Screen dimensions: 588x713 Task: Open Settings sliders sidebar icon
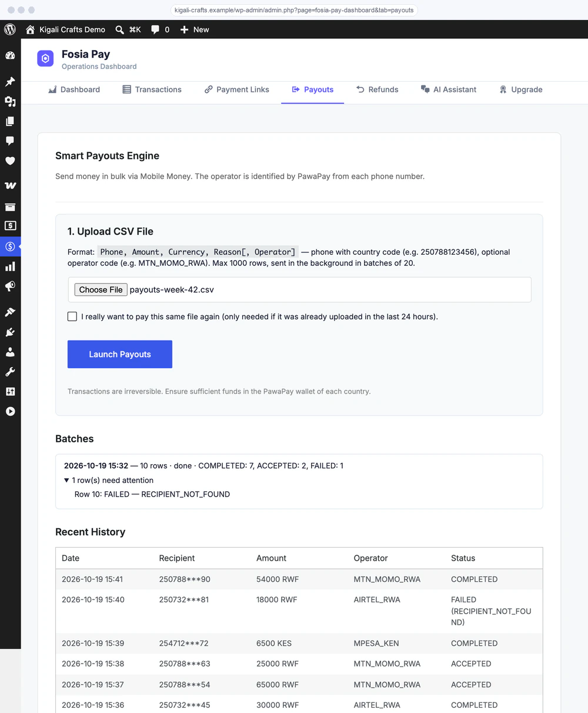(x=10, y=391)
